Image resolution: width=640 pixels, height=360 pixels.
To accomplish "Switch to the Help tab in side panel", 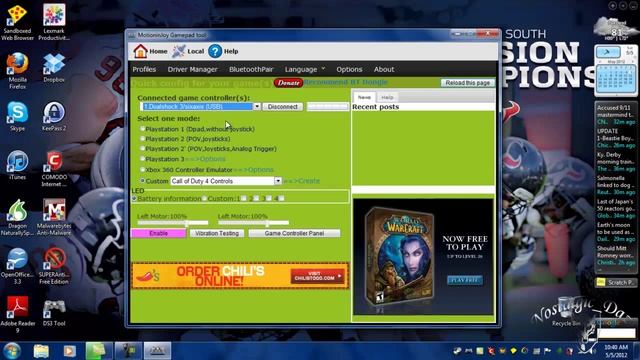I will click(x=387, y=97).
